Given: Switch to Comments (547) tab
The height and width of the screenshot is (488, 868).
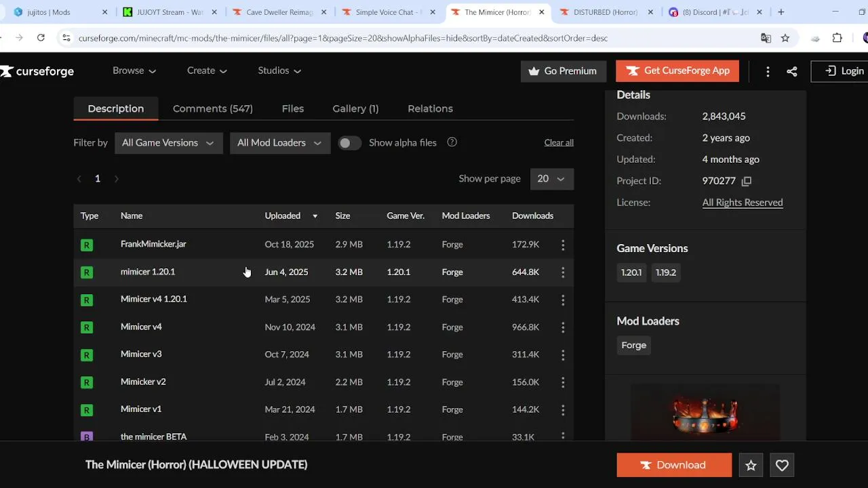Looking at the screenshot, I should pyautogui.click(x=213, y=108).
